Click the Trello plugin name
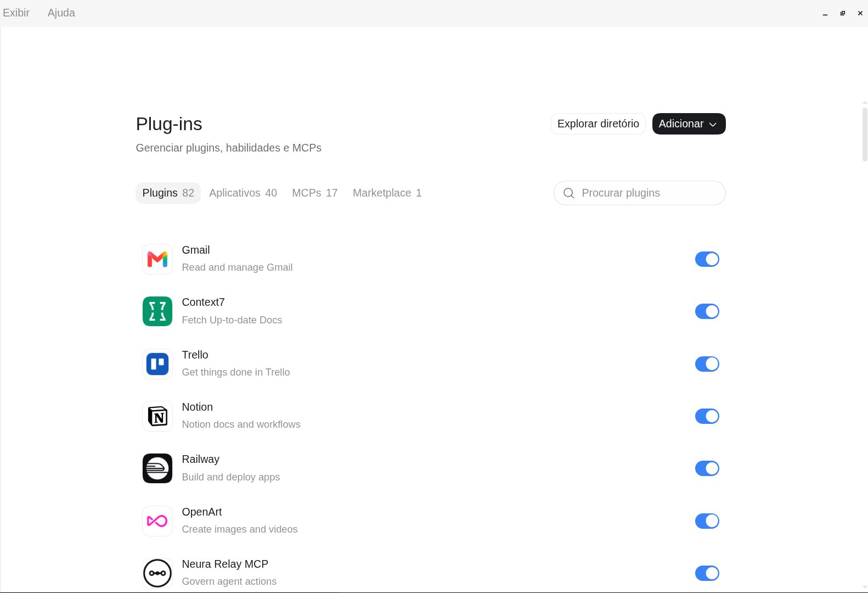Screen dimensions: 868x593 (x=195, y=355)
